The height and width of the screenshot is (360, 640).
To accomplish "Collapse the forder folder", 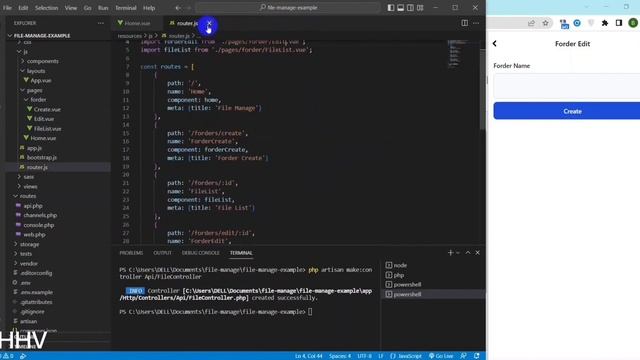I will [38, 100].
